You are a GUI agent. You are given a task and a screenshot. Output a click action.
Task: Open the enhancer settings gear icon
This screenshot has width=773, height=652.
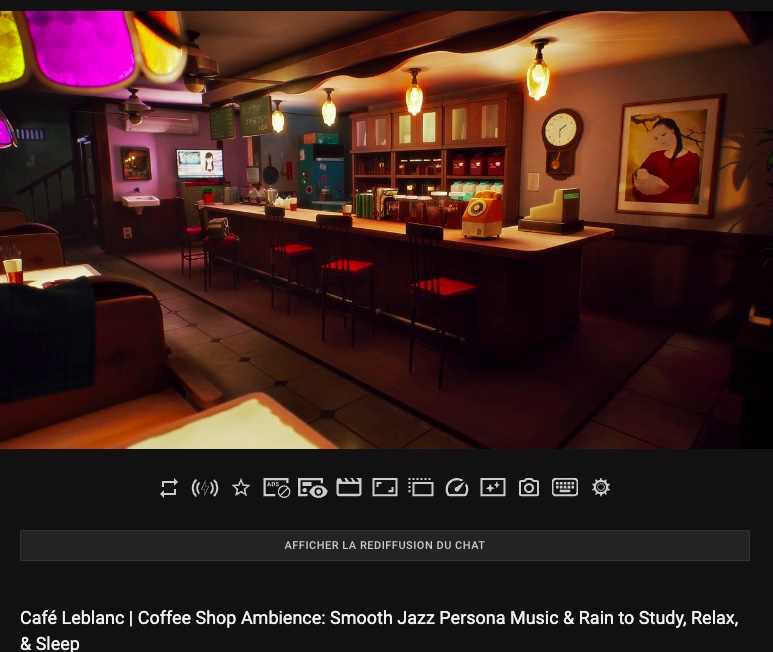[600, 487]
